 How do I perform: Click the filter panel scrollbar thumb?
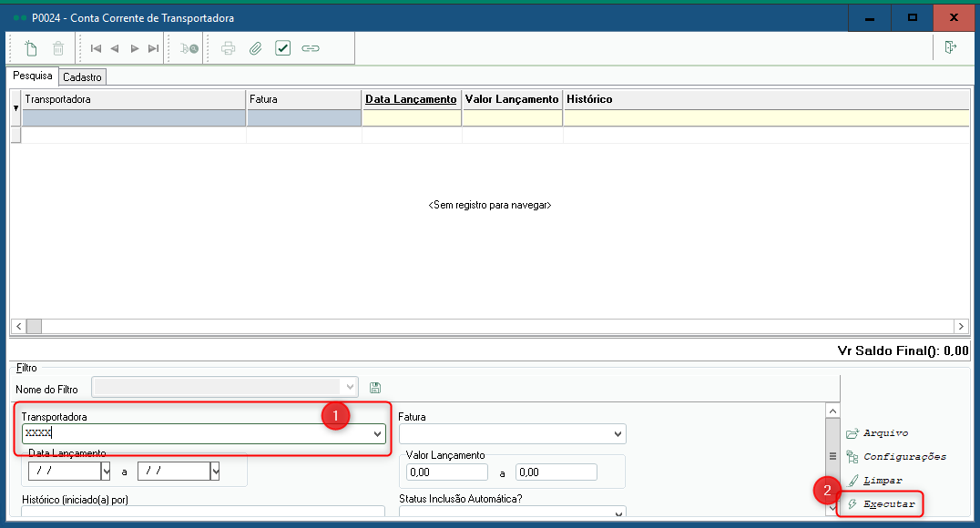(832, 456)
